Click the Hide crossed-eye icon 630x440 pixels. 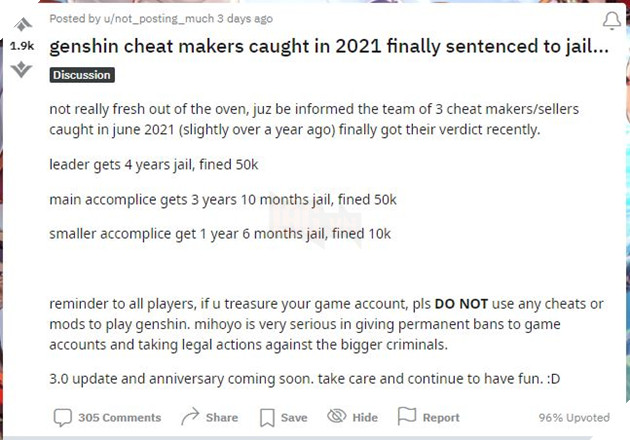336,417
